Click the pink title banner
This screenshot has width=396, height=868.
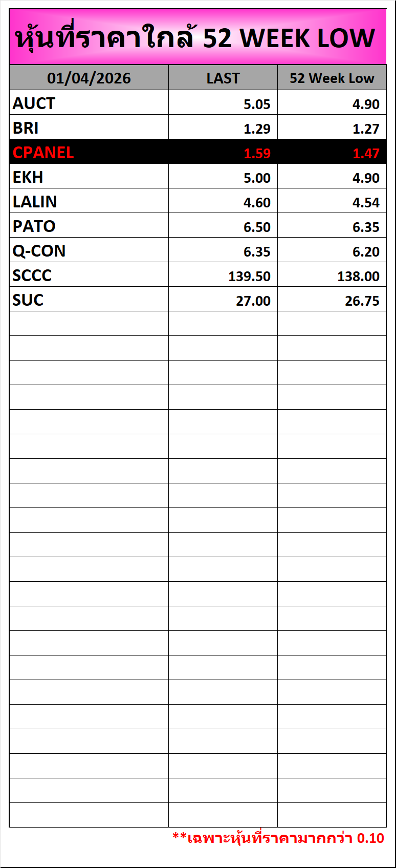pos(197,37)
